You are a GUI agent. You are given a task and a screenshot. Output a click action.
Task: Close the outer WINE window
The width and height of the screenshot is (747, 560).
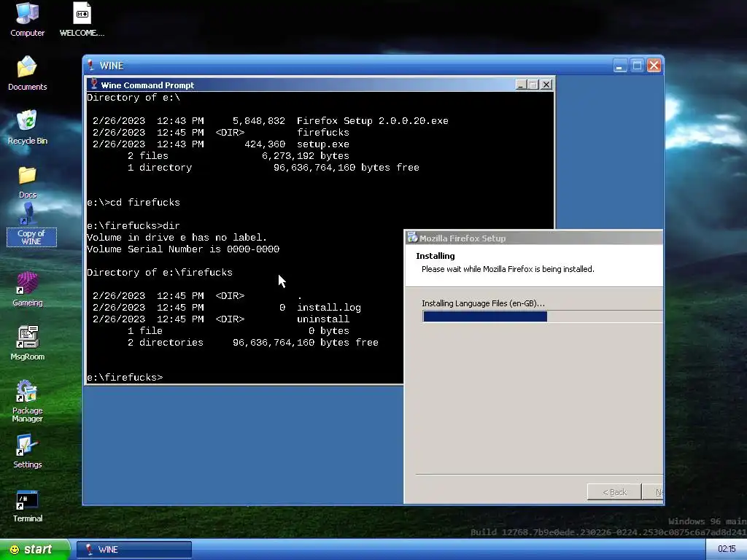pos(654,65)
